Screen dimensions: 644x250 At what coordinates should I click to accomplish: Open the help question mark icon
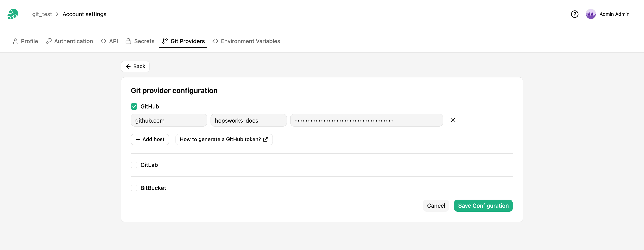(575, 14)
